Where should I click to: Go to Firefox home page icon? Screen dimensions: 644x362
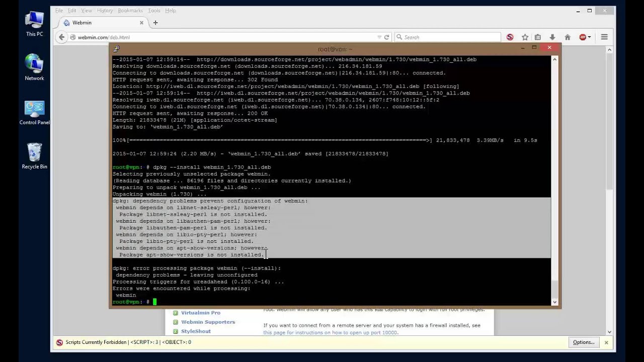[567, 37]
